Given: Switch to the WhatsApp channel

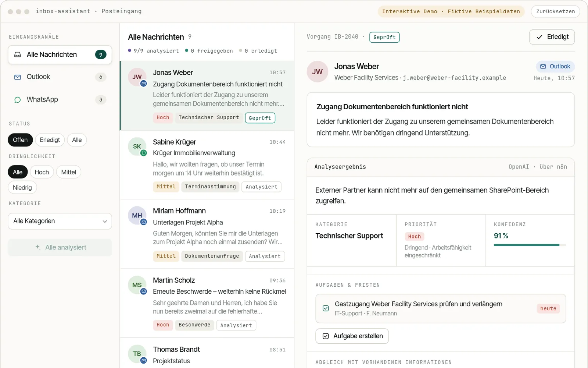Looking at the screenshot, I should (60, 100).
